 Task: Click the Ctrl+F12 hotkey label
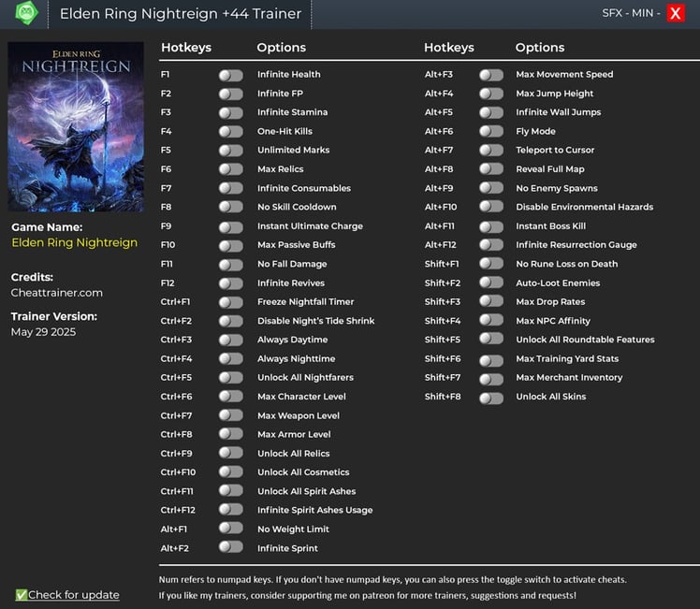click(x=178, y=510)
